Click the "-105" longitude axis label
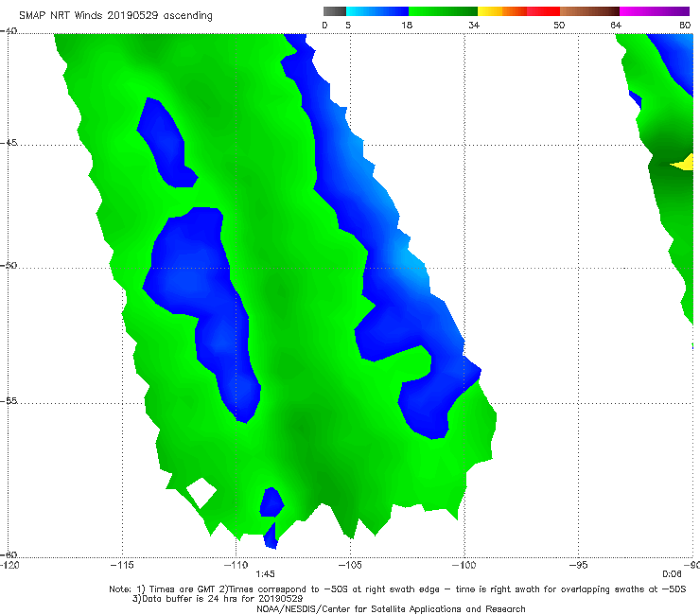 pyautogui.click(x=350, y=565)
